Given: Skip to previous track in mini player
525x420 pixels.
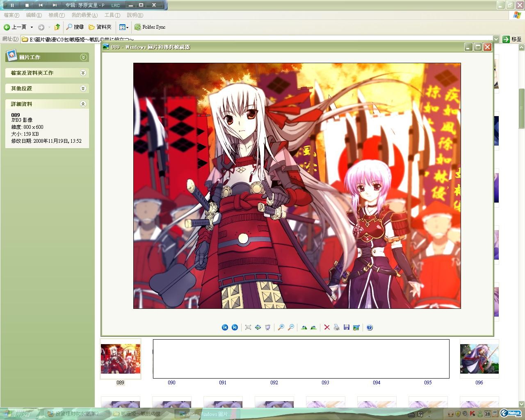Looking at the screenshot, I should (x=41, y=5).
